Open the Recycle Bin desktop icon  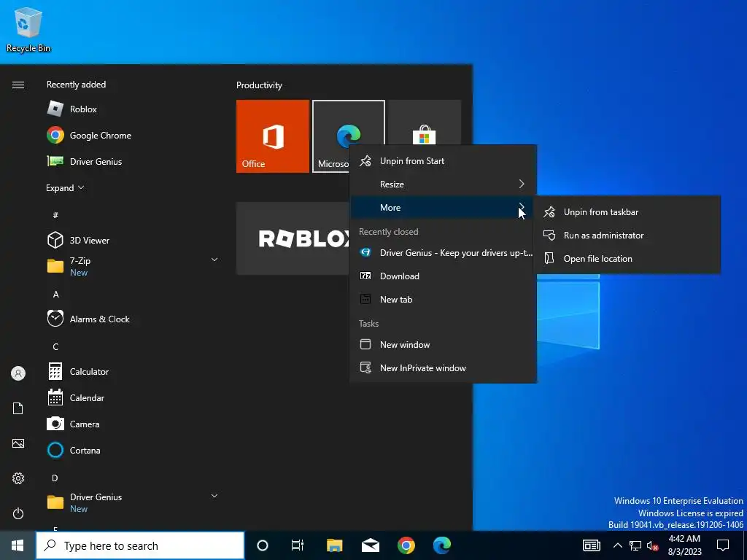pyautogui.click(x=28, y=29)
